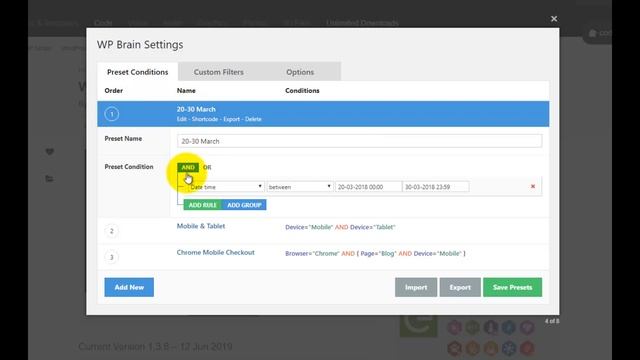This screenshot has height=360, width=640.
Task: Click the Mobile & Tablet conditions text
Action: 340,227
